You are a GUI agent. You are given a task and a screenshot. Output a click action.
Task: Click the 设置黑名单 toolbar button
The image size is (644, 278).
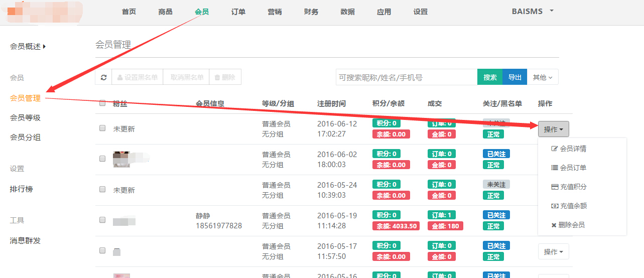pos(137,77)
